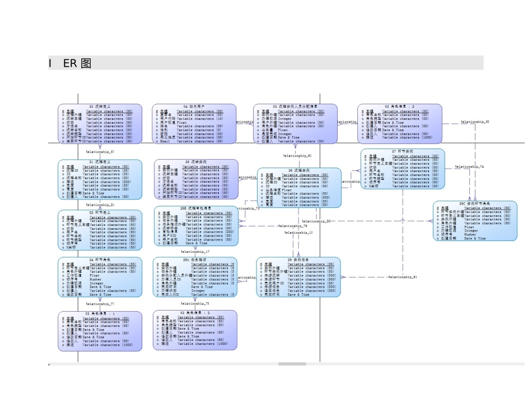This screenshot has height=412, width=532.
Task: Select the 29C 实例环节角色 entity
Action: pos(474,221)
